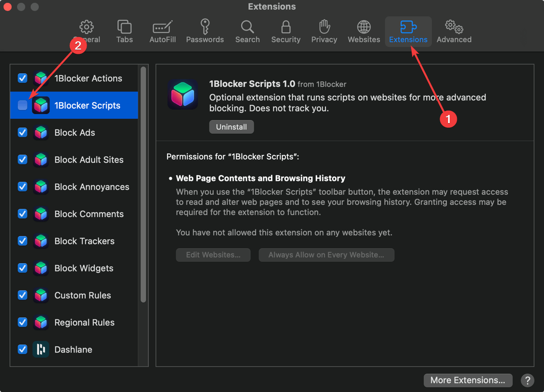Screen dimensions: 544x392
Task: Select the Block Annoyances row text
Action: pyautogui.click(x=91, y=187)
